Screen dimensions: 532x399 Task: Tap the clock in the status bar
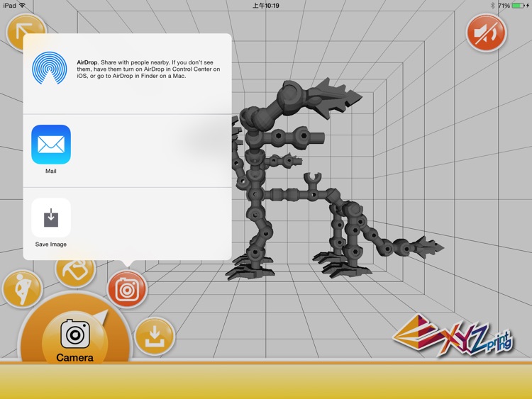coord(266,6)
